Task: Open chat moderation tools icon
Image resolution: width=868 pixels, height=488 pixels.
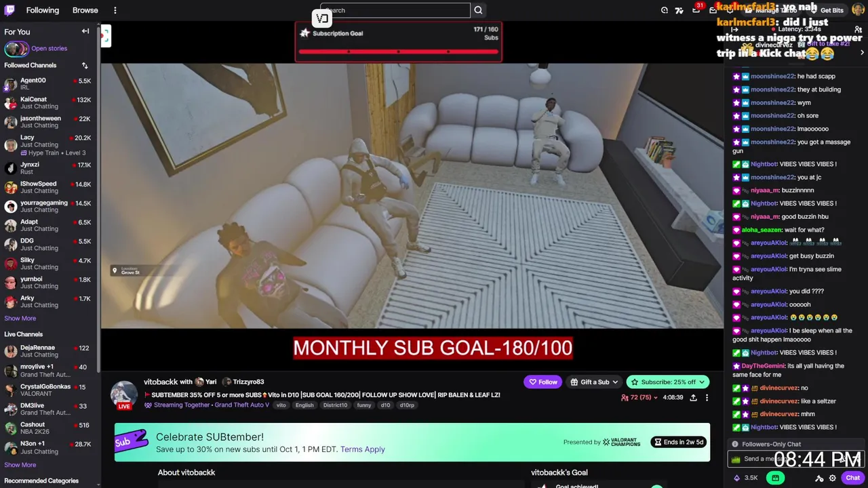Action: [x=819, y=478]
